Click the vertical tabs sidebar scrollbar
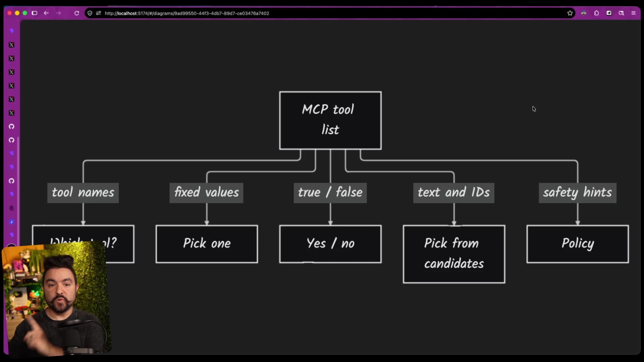 point(18,191)
